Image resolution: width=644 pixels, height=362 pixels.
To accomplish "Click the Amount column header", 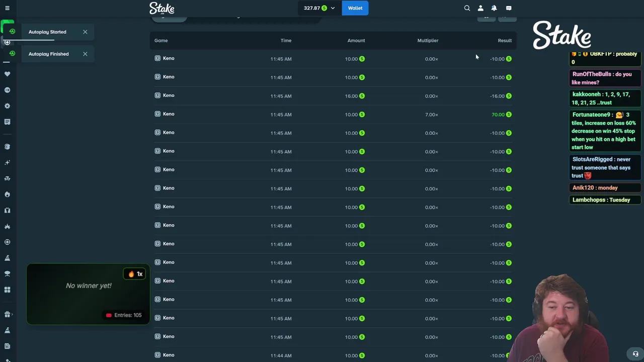I will 356,40.
